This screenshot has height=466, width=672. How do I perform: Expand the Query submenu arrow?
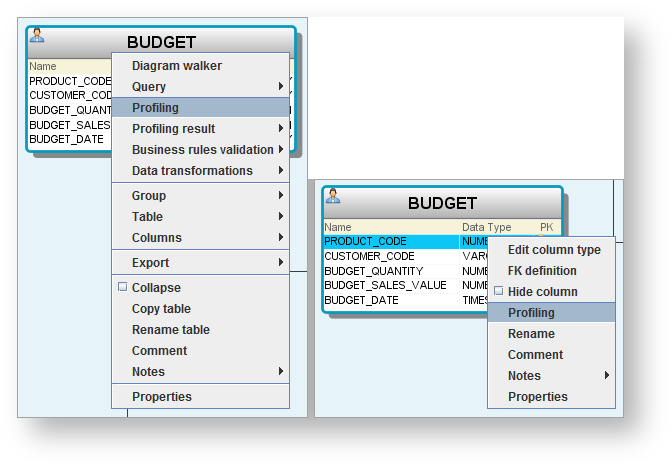(281, 86)
